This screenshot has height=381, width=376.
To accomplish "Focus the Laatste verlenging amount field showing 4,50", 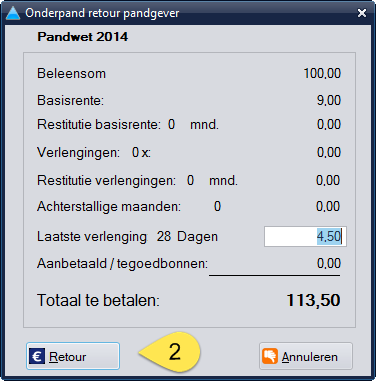I will pos(305,237).
